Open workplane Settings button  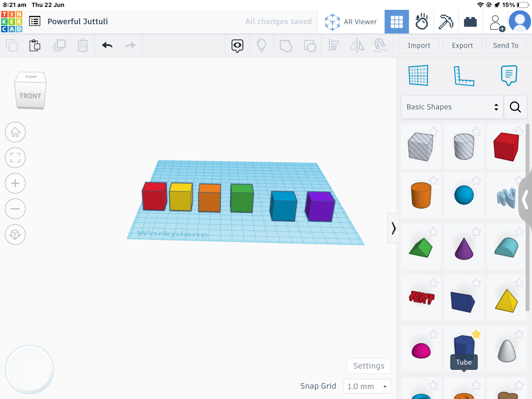[369, 366]
